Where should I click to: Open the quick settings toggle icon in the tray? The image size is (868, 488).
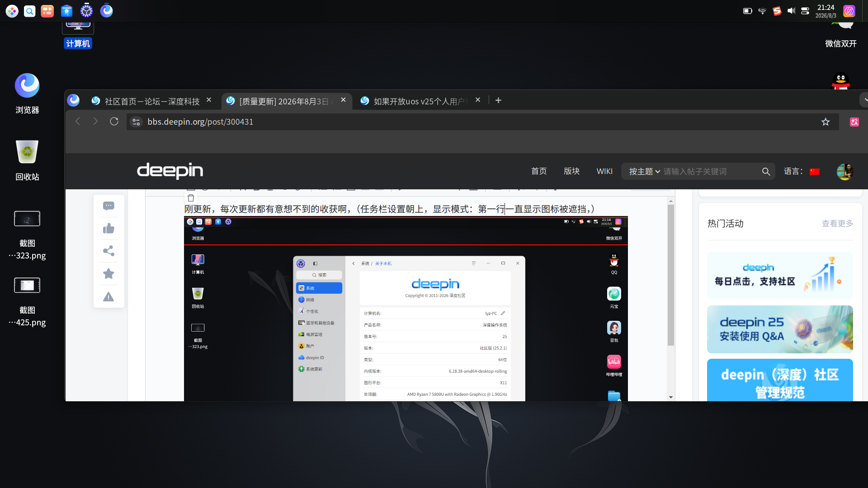click(805, 11)
